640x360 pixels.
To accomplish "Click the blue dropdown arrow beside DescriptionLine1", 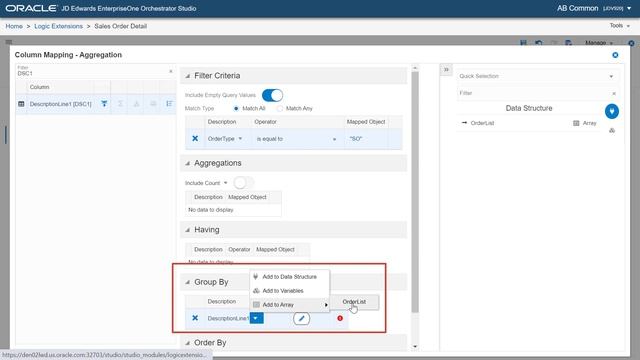I will (256, 318).
